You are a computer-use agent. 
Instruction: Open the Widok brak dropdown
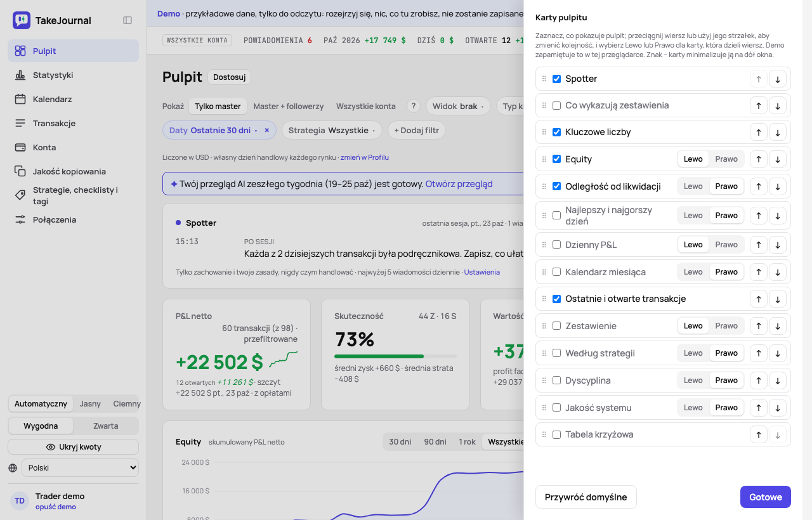[x=458, y=106]
